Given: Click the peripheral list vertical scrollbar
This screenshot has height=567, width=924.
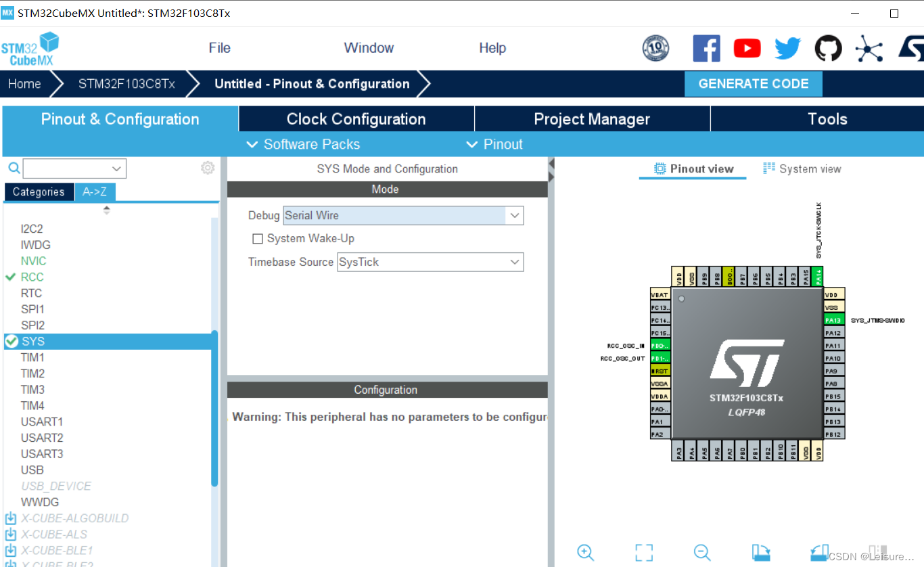Looking at the screenshot, I should click(215, 408).
